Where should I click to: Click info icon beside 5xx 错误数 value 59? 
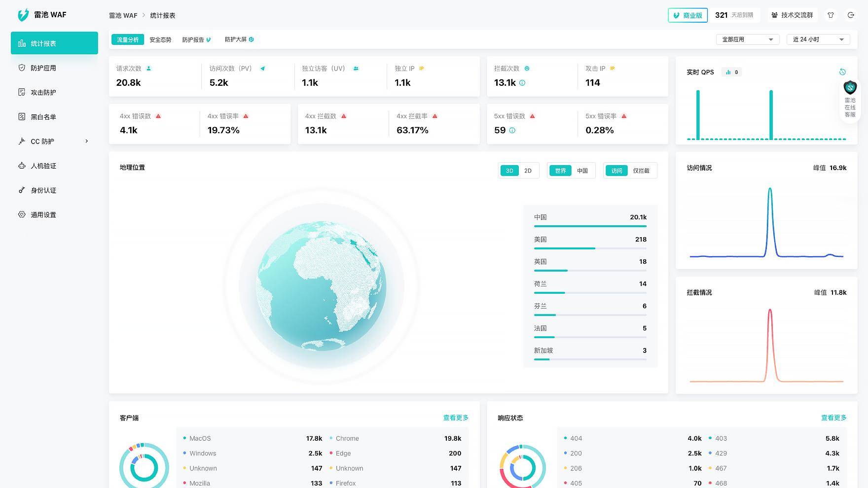click(512, 131)
